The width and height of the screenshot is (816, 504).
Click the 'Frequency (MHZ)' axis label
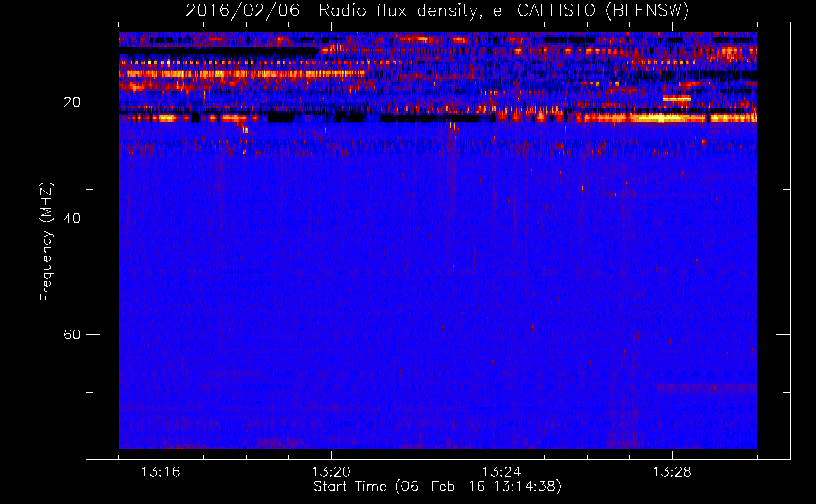(x=46, y=242)
